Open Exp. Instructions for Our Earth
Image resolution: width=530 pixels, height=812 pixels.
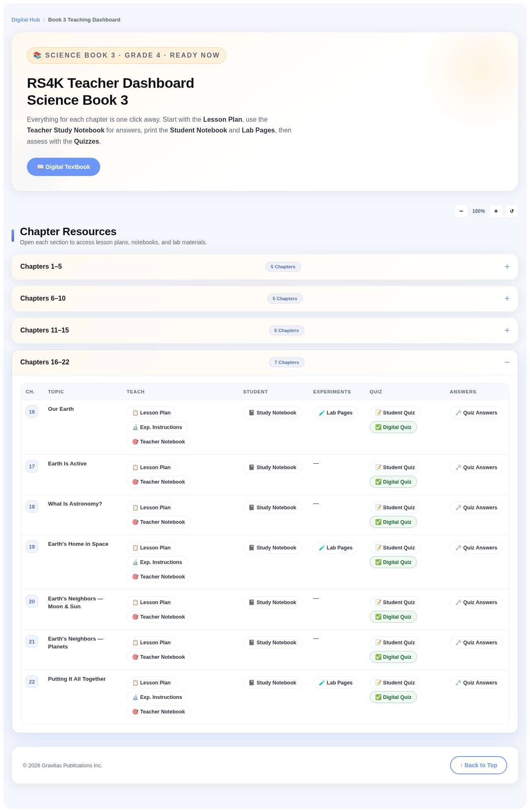[x=157, y=427]
